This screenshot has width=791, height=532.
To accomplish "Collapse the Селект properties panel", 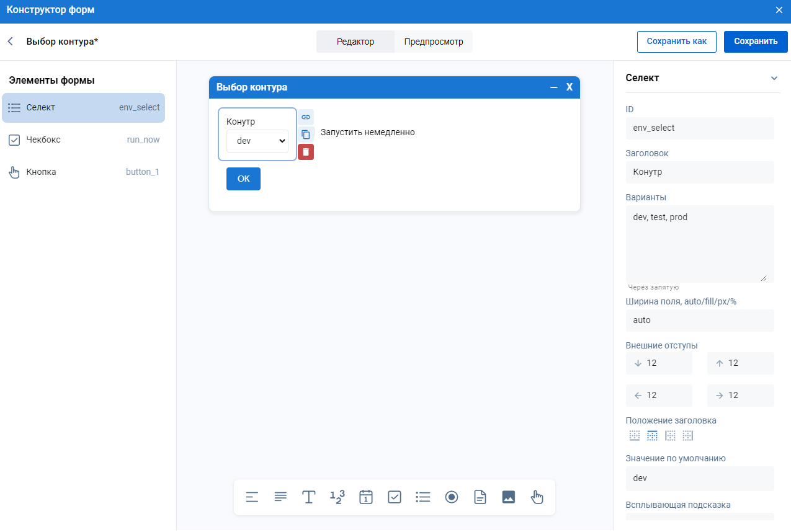I will click(774, 78).
